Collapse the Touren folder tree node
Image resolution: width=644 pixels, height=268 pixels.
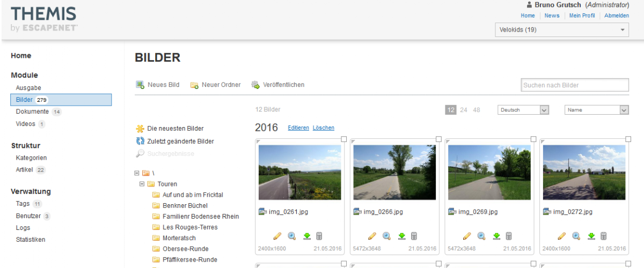tap(142, 184)
